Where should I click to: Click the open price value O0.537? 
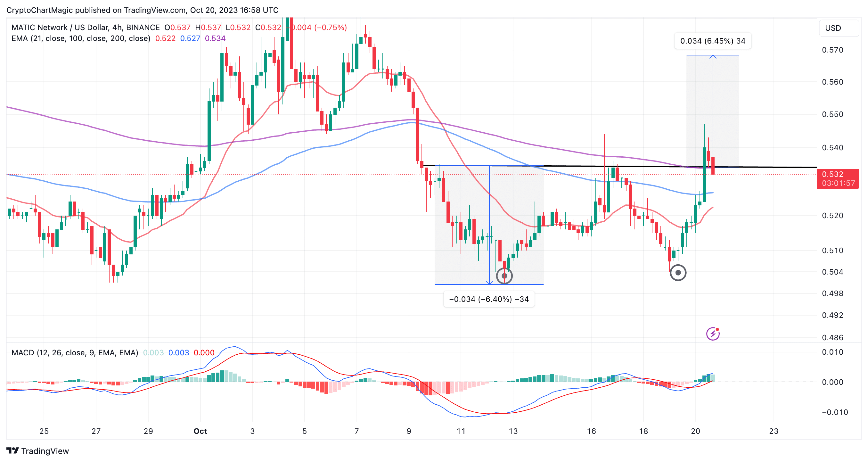[x=177, y=27]
